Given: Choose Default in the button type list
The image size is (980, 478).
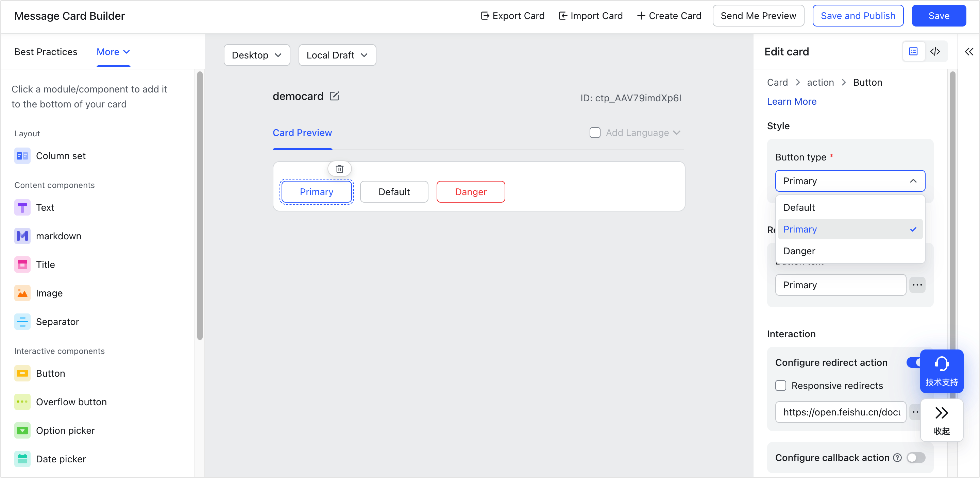Looking at the screenshot, I should coord(849,207).
